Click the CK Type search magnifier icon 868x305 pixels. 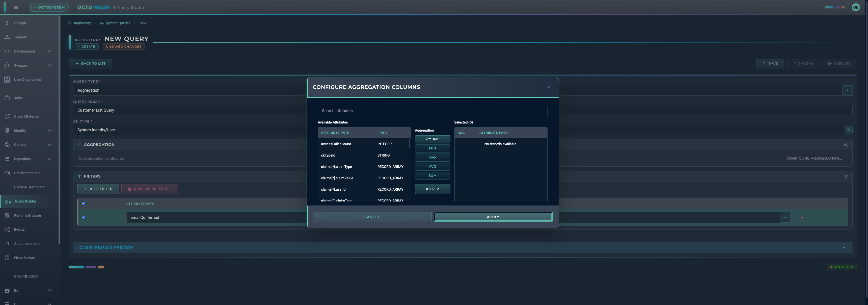pyautogui.click(x=849, y=130)
